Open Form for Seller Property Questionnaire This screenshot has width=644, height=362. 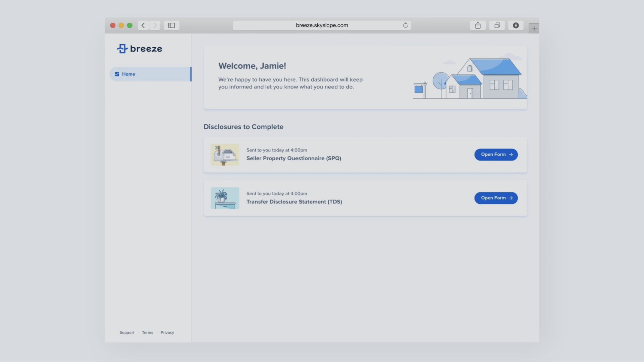pyautogui.click(x=496, y=155)
